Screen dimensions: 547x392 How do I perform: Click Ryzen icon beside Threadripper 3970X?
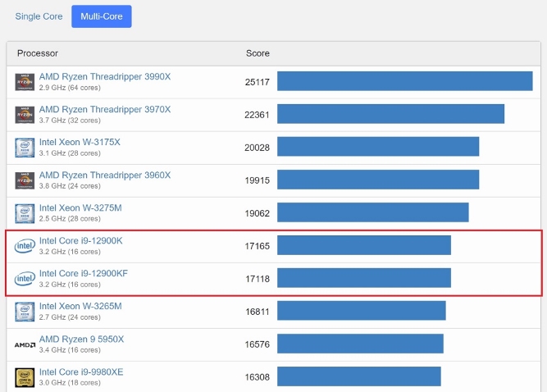25,115
